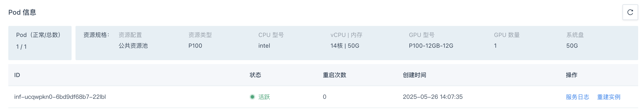
Task: Click the 重启次数 column header
Action: coord(334,75)
